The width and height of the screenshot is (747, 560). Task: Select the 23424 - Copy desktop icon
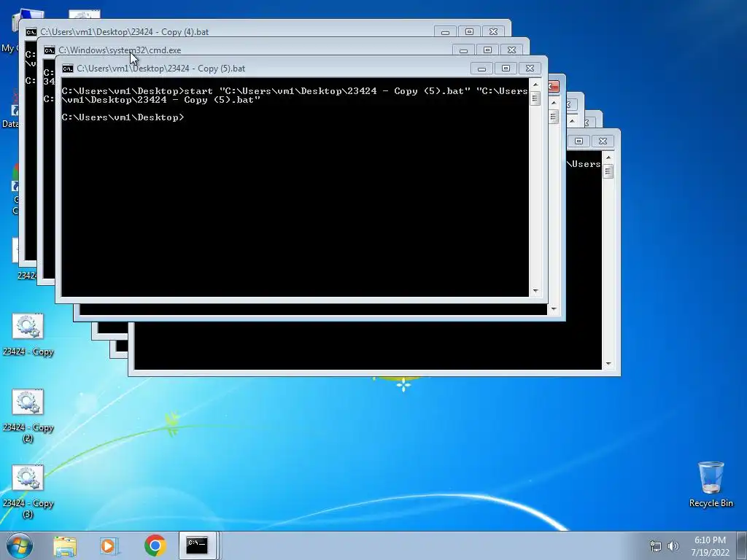pos(28,335)
